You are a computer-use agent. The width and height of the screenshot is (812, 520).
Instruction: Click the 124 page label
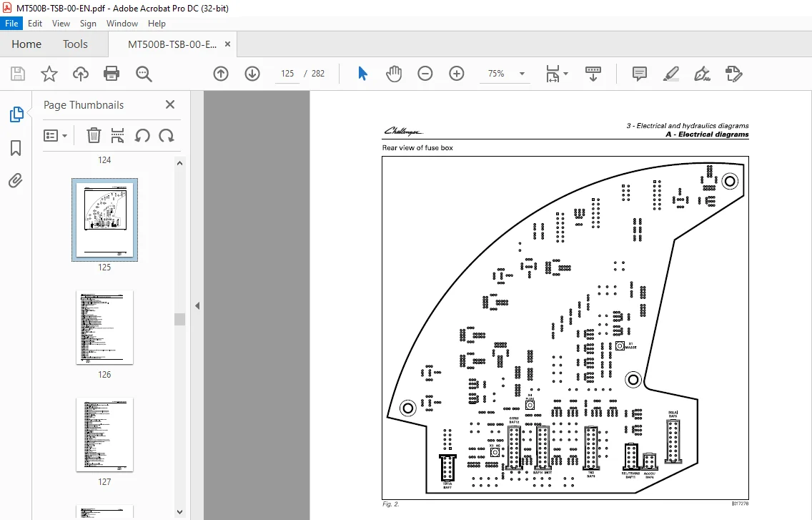tap(104, 160)
